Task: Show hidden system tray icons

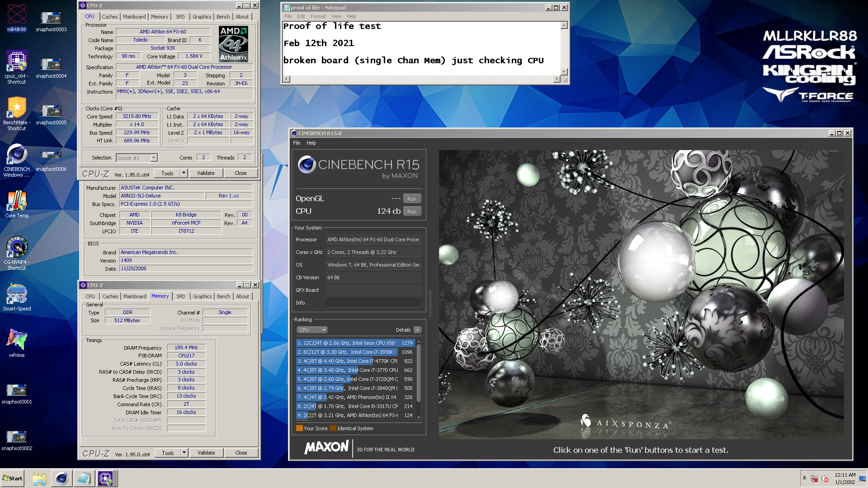Action: coord(804,478)
